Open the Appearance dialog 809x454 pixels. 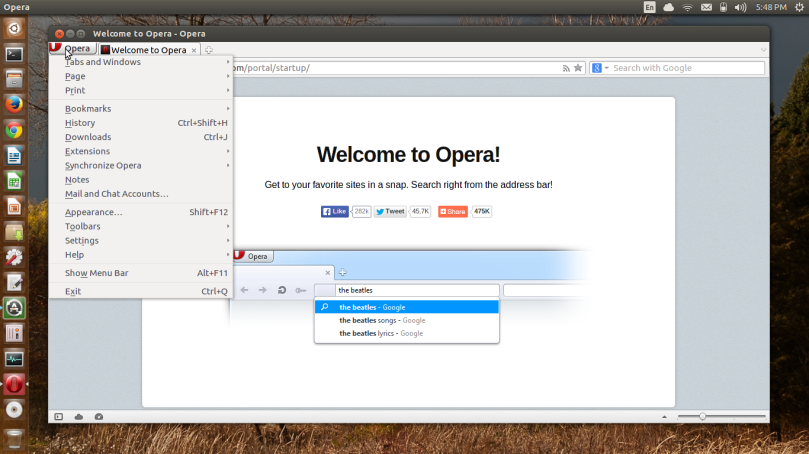pyautogui.click(x=141, y=212)
